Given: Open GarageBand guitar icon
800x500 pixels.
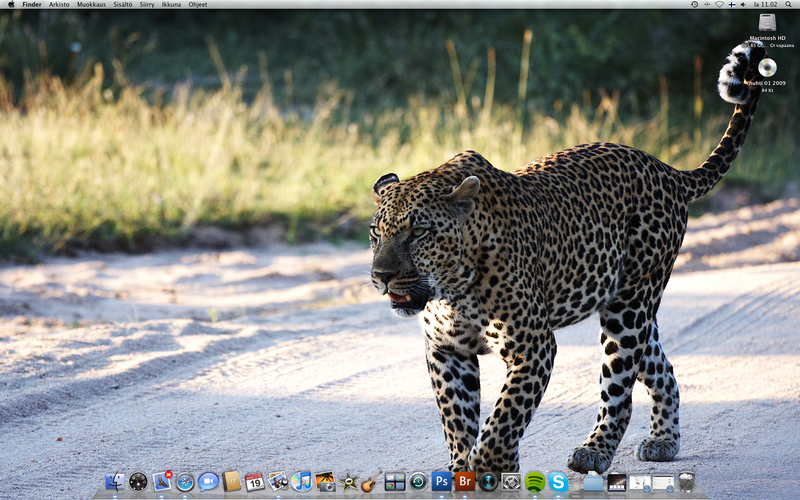Looking at the screenshot, I should pyautogui.click(x=371, y=481).
